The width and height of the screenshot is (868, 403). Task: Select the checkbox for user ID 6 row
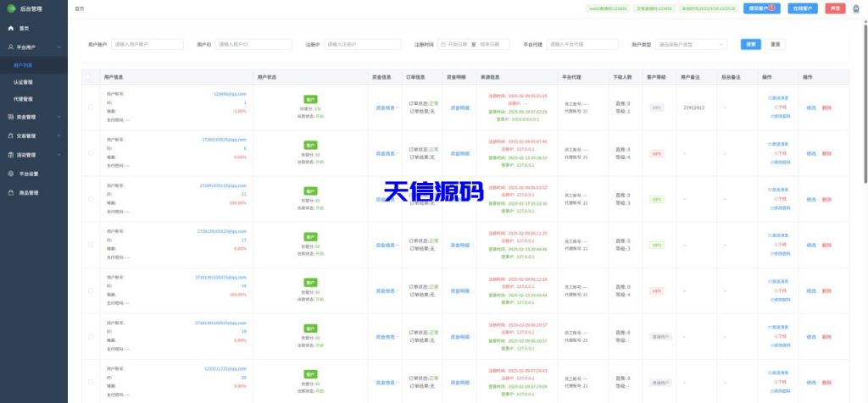pos(91,153)
